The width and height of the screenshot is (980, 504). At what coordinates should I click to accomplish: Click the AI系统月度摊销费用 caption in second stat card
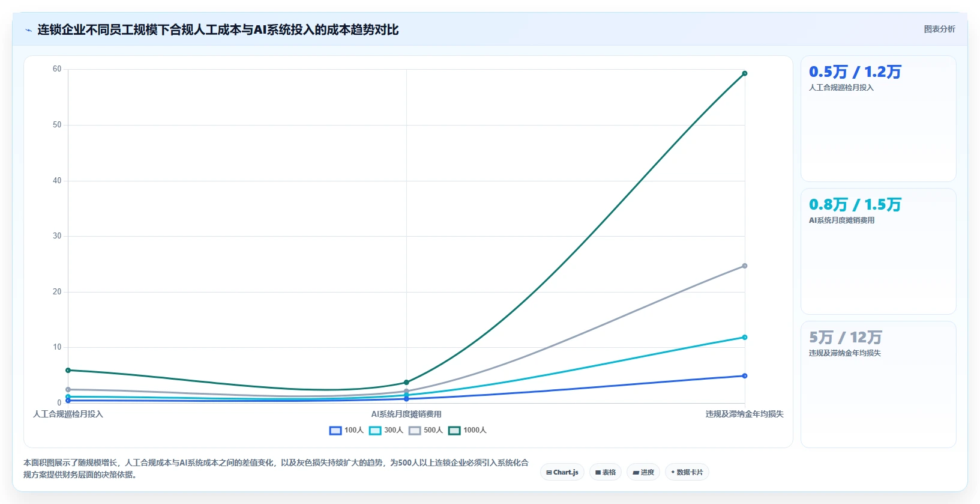(841, 220)
